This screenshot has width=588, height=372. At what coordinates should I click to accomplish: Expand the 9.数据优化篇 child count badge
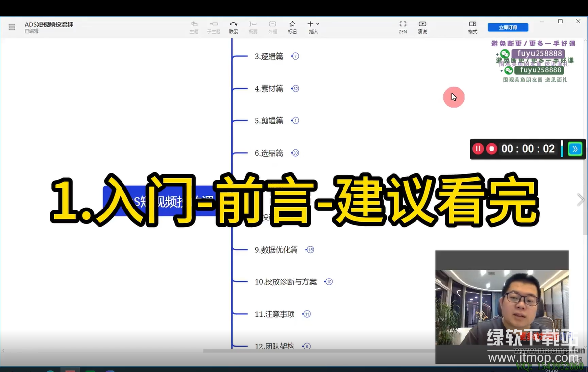310,250
